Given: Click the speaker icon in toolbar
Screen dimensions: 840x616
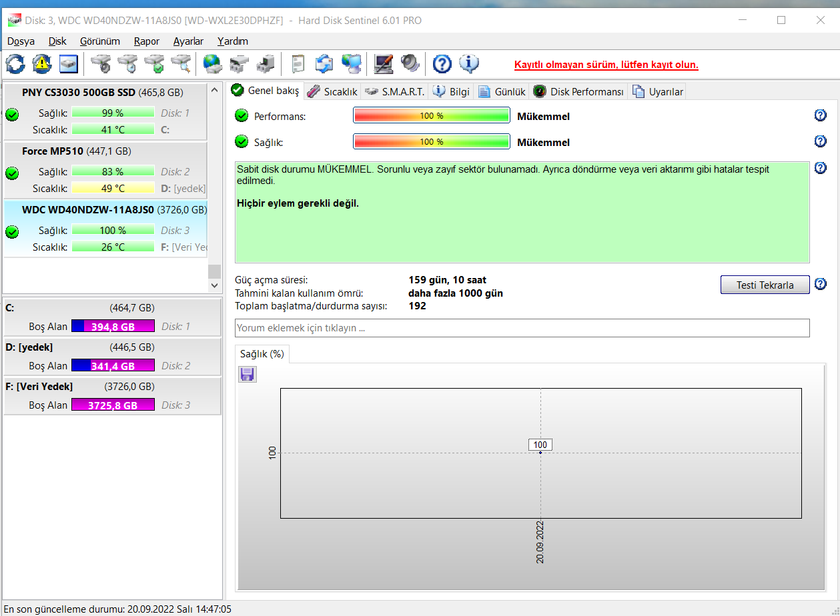Looking at the screenshot, I should coord(410,64).
